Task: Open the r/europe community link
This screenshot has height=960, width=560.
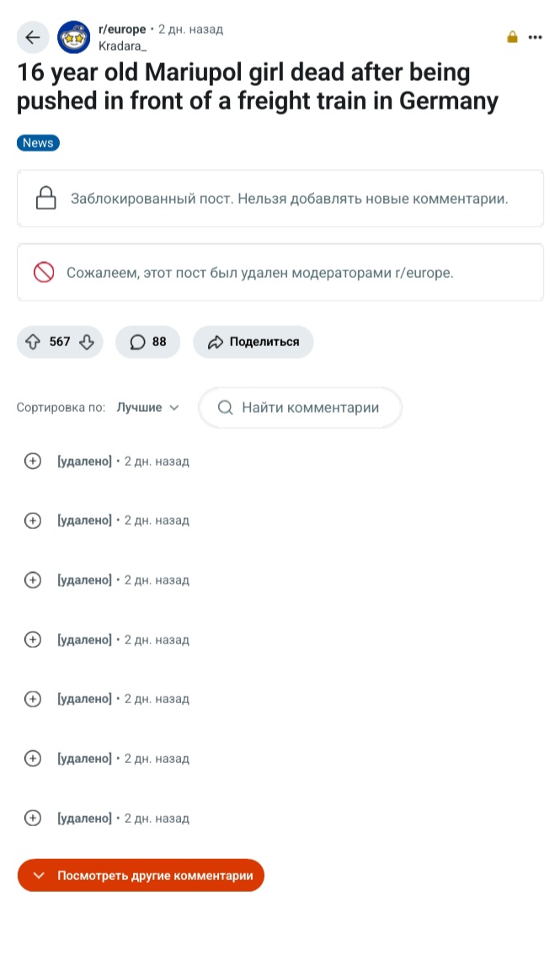Action: coord(122,29)
